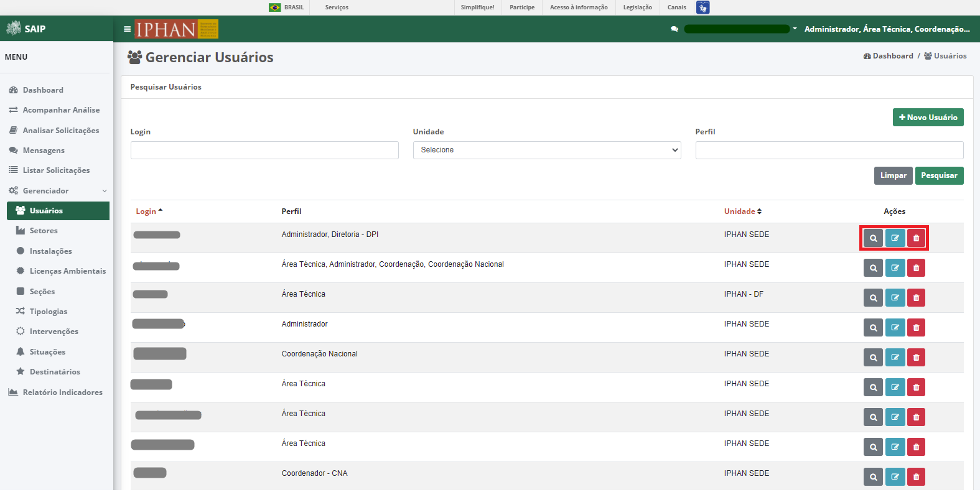Image resolution: width=980 pixels, height=492 pixels.
Task: View the Coordenador - CNA user
Action: (873, 477)
